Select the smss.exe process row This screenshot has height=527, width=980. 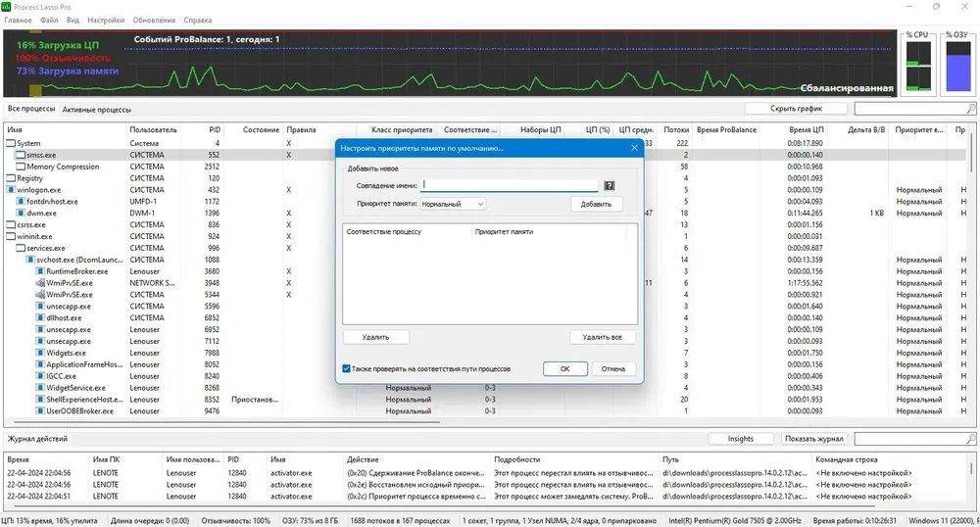pyautogui.click(x=484, y=155)
